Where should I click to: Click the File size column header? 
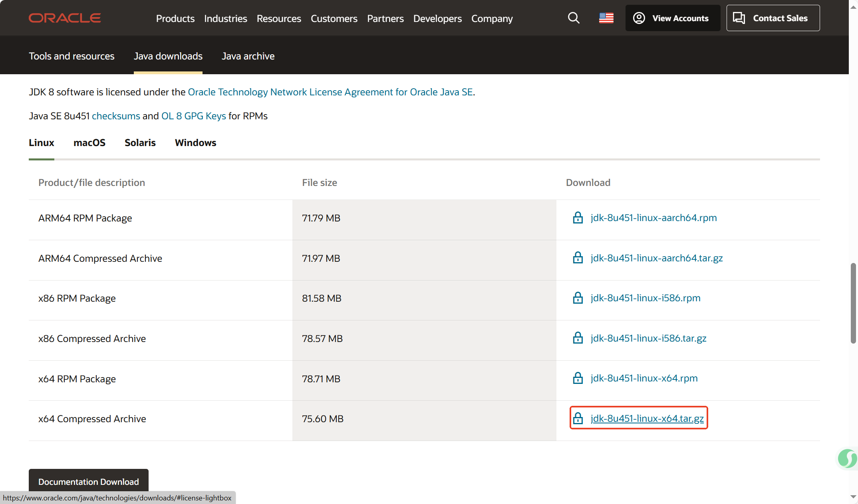320,183
